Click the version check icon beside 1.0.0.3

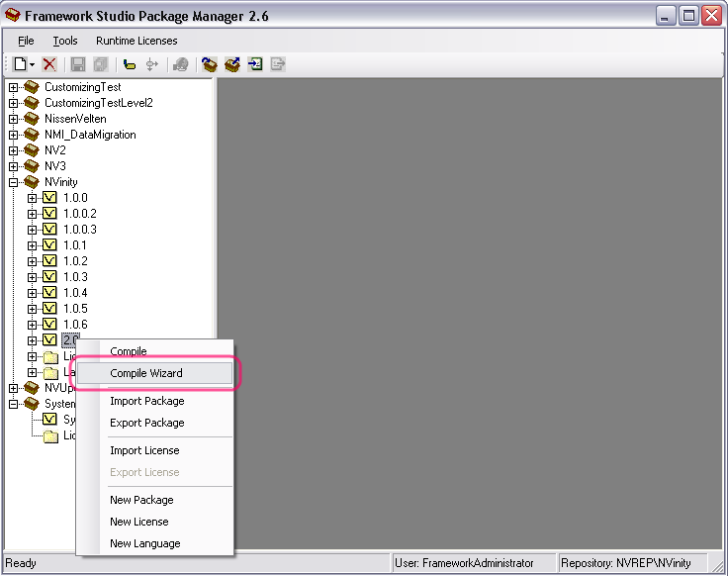(x=49, y=229)
